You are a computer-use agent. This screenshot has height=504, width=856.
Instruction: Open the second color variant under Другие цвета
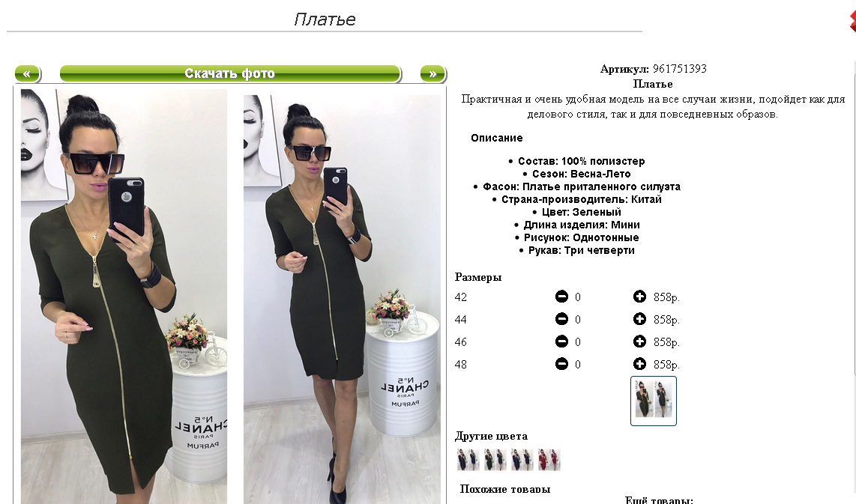(495, 459)
